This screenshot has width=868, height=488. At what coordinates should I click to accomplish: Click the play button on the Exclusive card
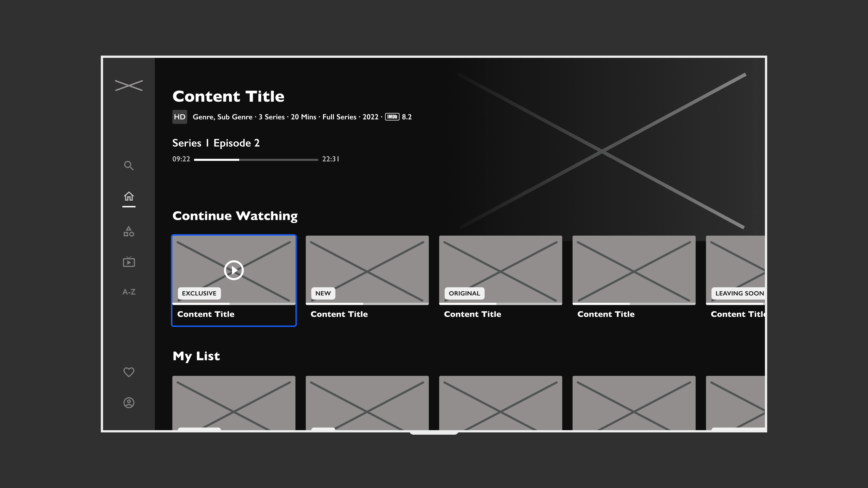click(234, 270)
